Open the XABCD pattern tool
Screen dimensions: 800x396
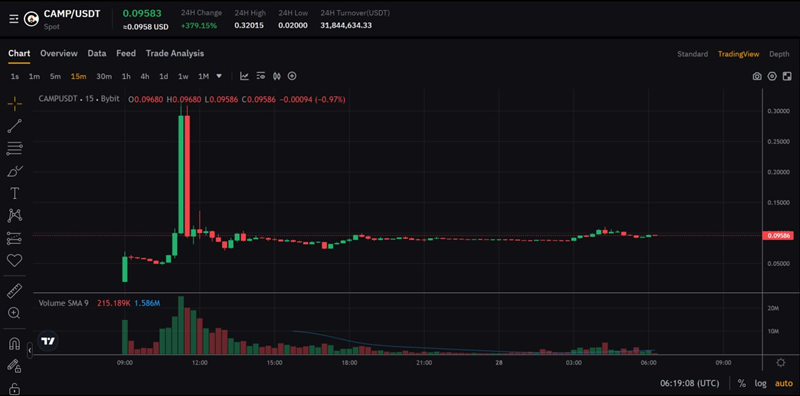click(x=14, y=216)
